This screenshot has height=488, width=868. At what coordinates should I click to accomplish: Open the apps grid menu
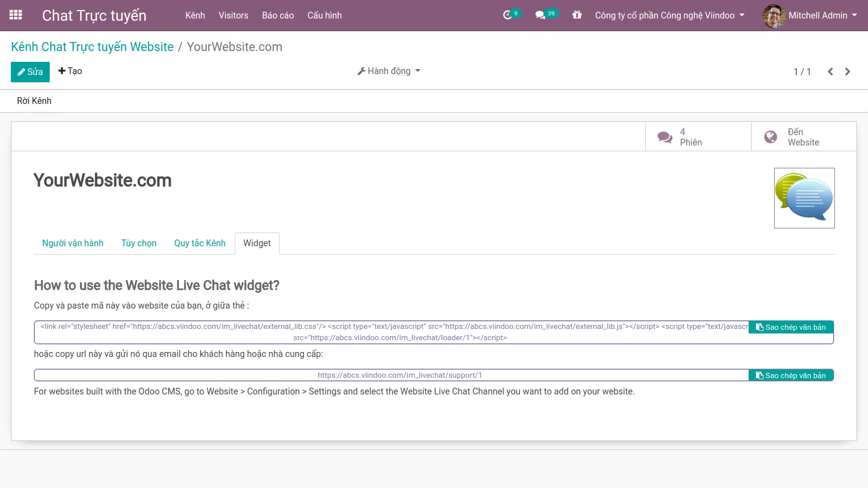(15, 15)
